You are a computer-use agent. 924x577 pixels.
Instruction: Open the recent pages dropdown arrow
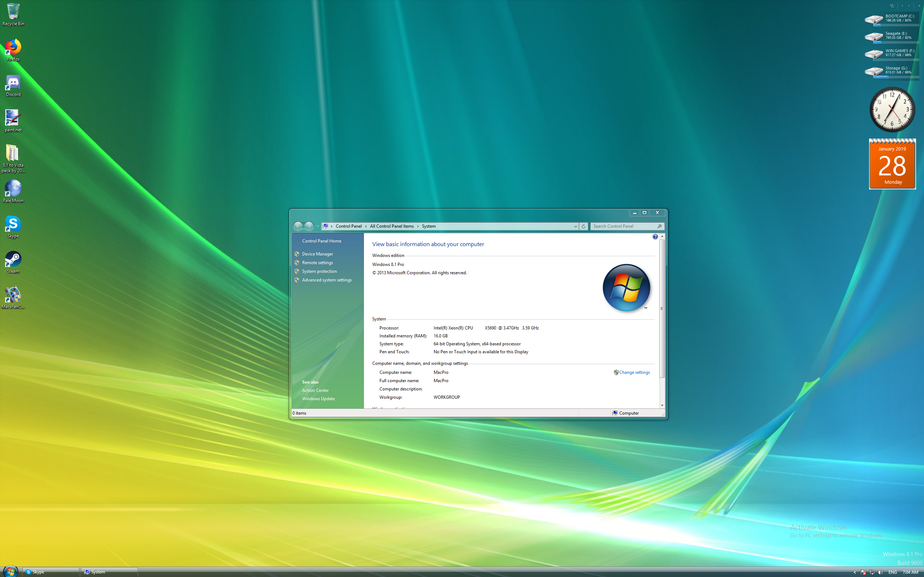click(318, 226)
